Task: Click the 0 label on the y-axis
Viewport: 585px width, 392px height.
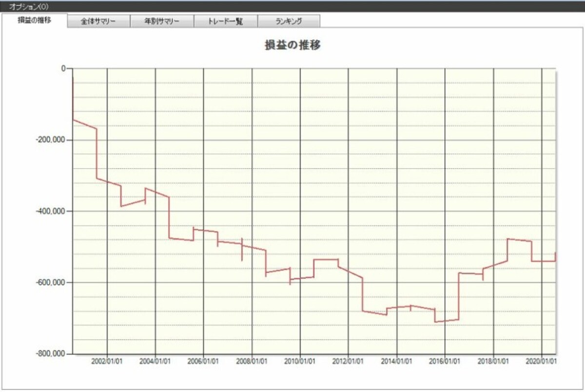Action: [63, 69]
